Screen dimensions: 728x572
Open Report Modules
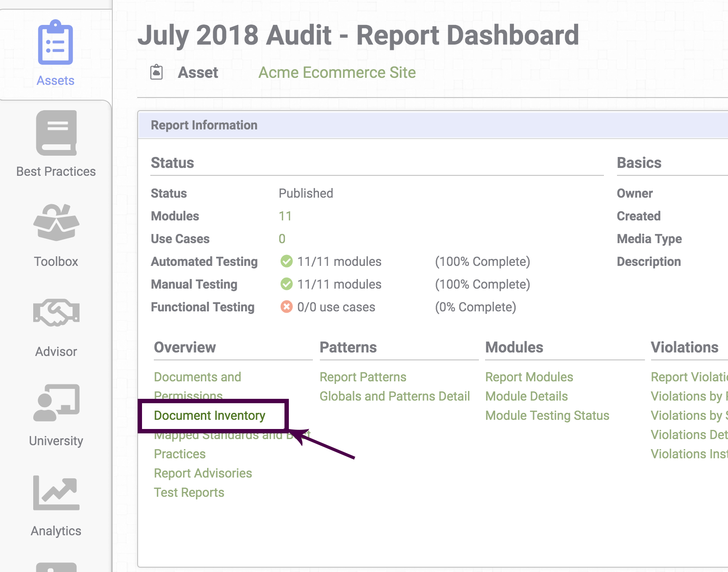[529, 377]
